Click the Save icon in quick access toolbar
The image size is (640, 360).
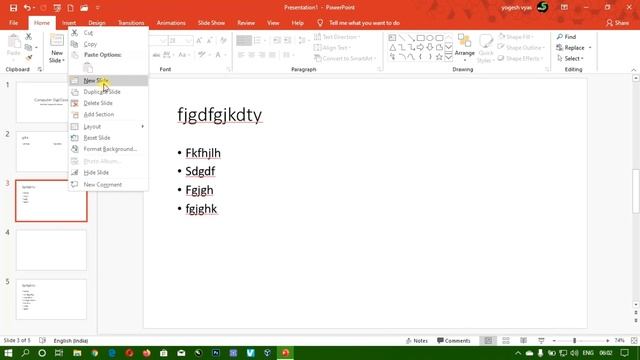(13, 8)
